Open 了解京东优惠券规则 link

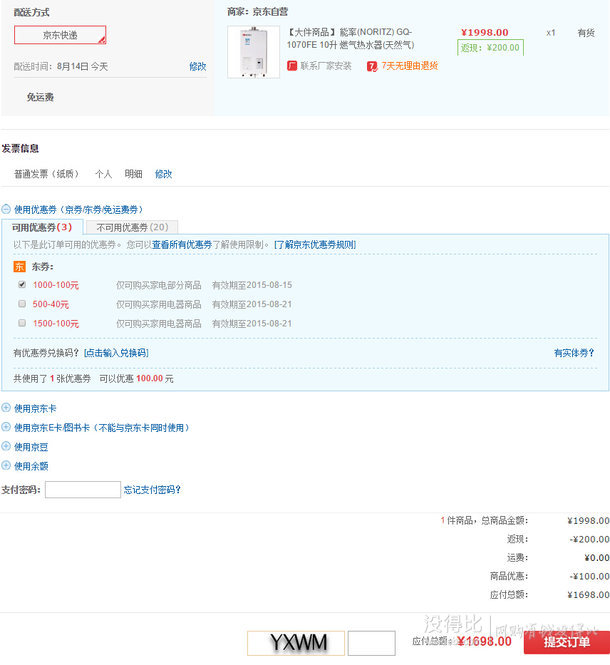[x=315, y=245]
